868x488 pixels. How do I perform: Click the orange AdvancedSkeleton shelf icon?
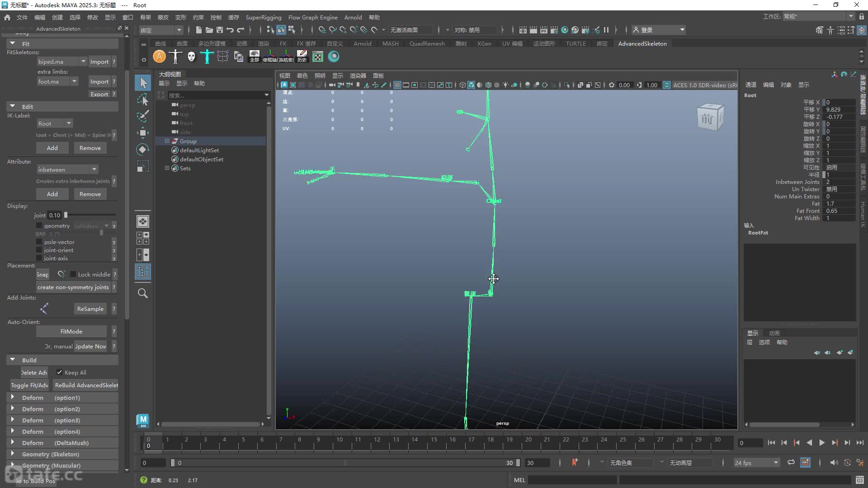click(x=159, y=56)
